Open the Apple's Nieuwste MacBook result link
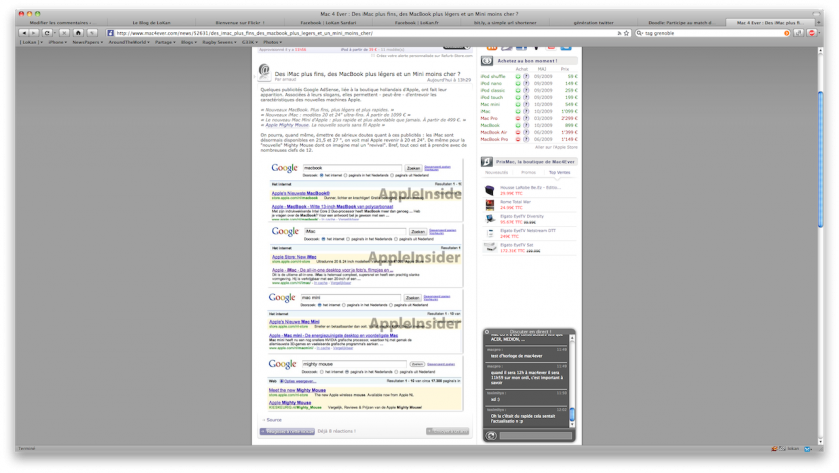Screen dimensions: 839x473 click(x=300, y=193)
